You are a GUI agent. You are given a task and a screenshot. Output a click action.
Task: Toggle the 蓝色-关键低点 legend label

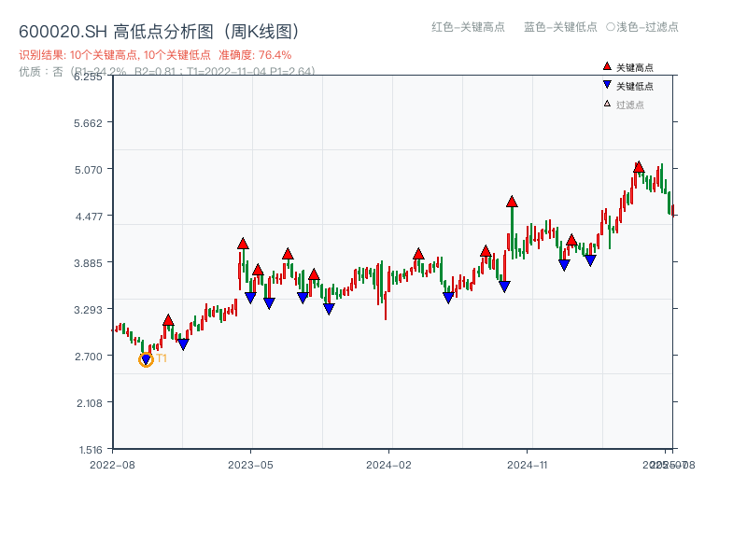click(560, 27)
